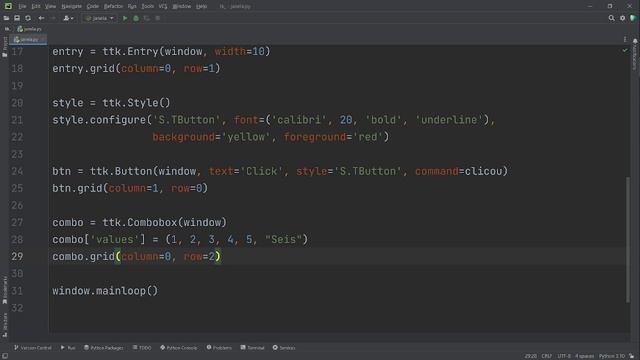The height and width of the screenshot is (360, 640).
Task: Click ttk.Combobox(window) in line 27
Action: click(164, 222)
